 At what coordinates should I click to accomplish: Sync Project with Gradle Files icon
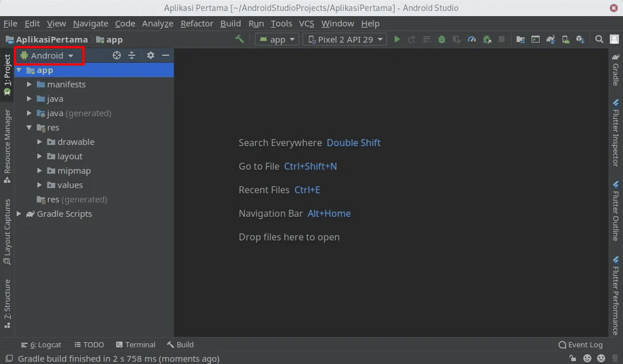551,39
